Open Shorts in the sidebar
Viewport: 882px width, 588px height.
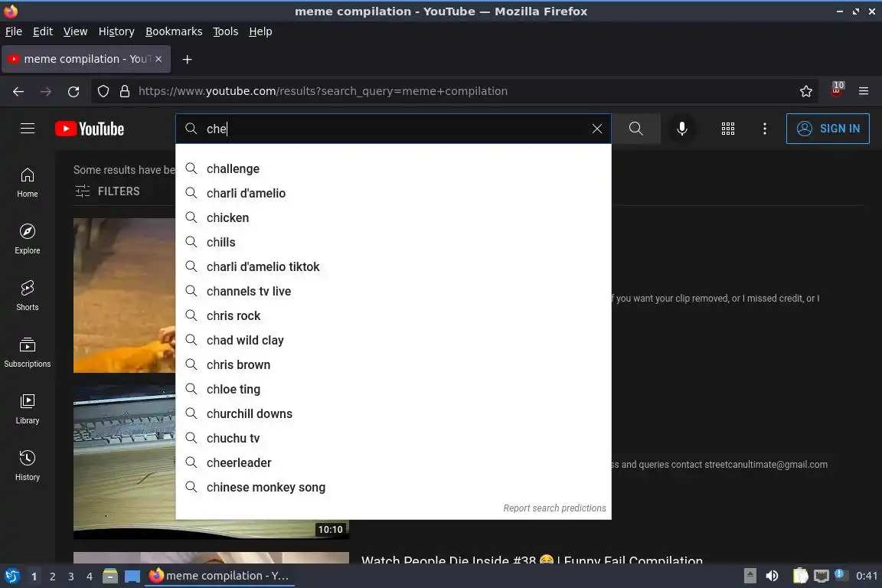(x=28, y=296)
